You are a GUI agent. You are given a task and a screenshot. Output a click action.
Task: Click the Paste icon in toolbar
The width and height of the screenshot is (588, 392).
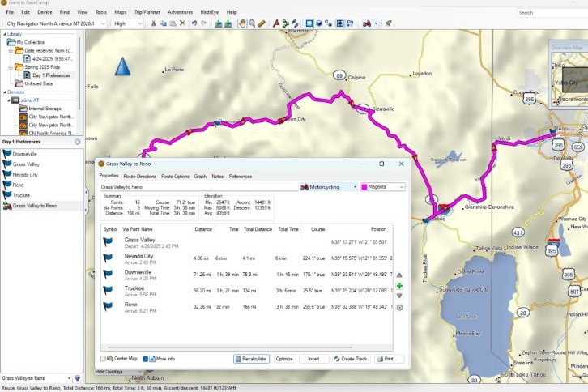click(173, 23)
